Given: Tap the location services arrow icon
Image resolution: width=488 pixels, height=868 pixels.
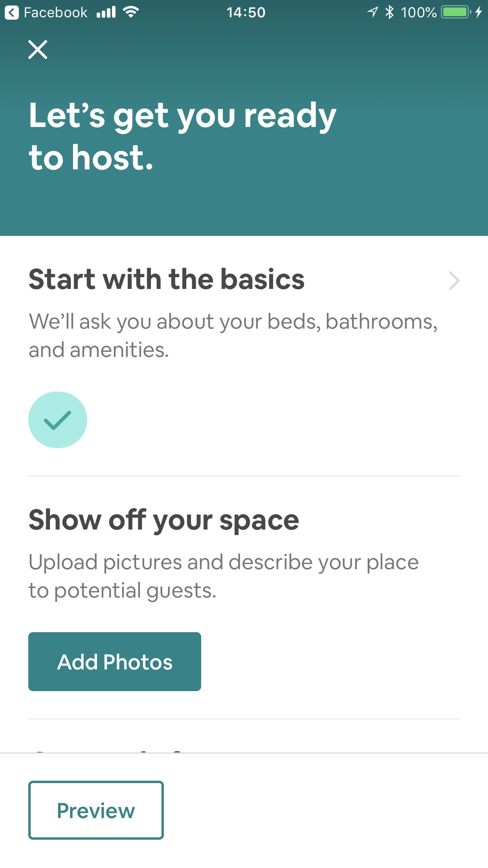Looking at the screenshot, I should coord(372,12).
